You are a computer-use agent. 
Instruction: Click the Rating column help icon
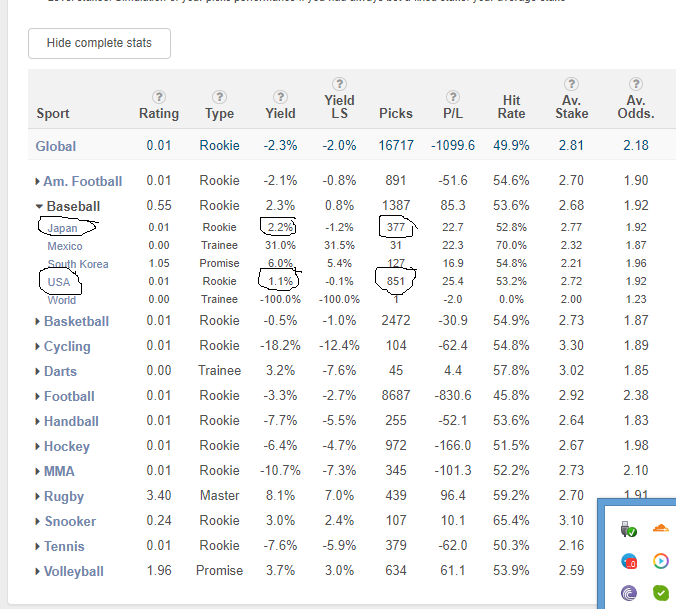tap(159, 97)
